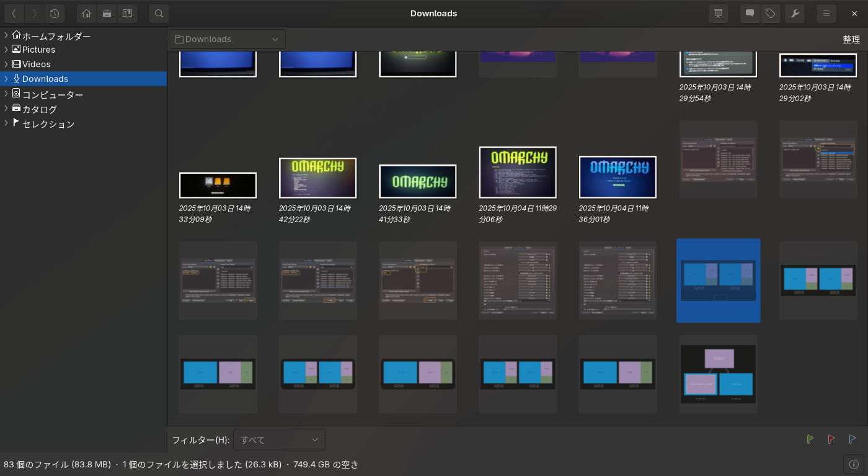
Task: Expand the カタログ tree node
Action: point(6,108)
